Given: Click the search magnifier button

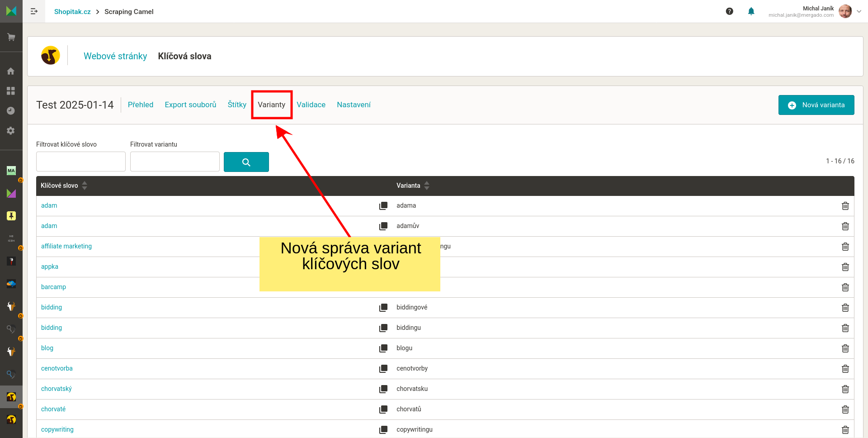Looking at the screenshot, I should (246, 162).
